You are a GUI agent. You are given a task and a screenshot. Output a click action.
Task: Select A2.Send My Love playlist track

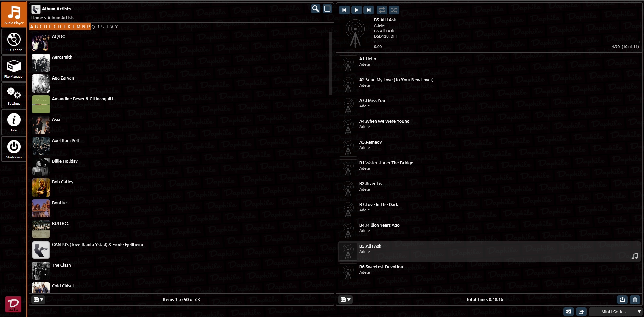click(489, 85)
